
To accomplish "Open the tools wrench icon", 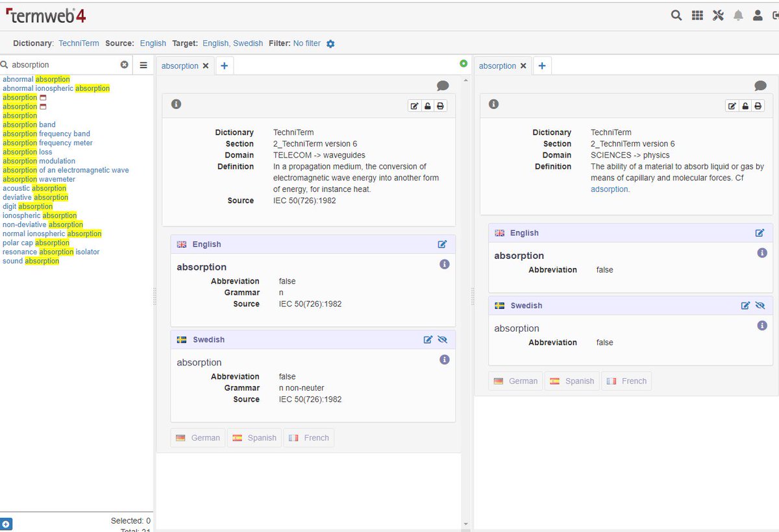I will tap(718, 16).
